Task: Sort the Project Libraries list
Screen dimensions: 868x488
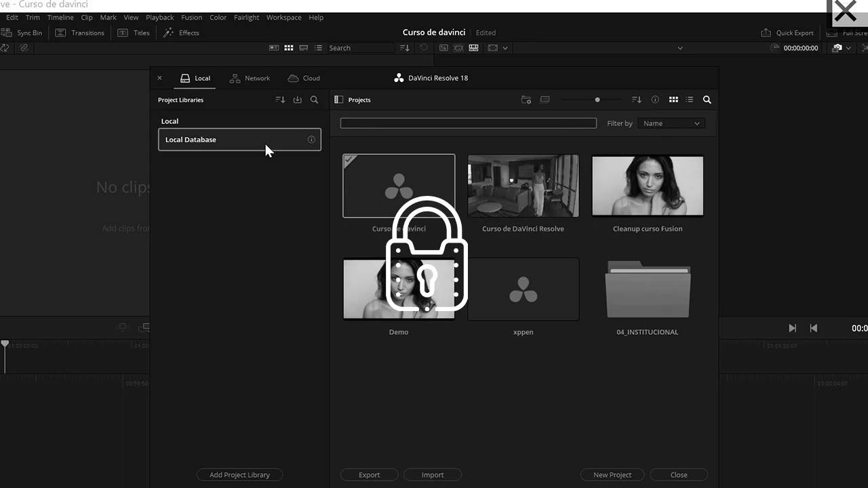Action: click(280, 100)
